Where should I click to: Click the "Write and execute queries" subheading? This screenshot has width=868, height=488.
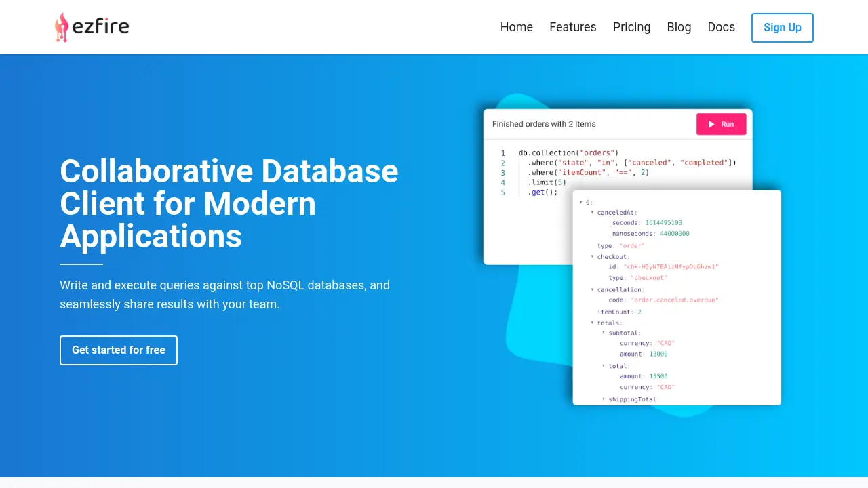[x=225, y=295]
